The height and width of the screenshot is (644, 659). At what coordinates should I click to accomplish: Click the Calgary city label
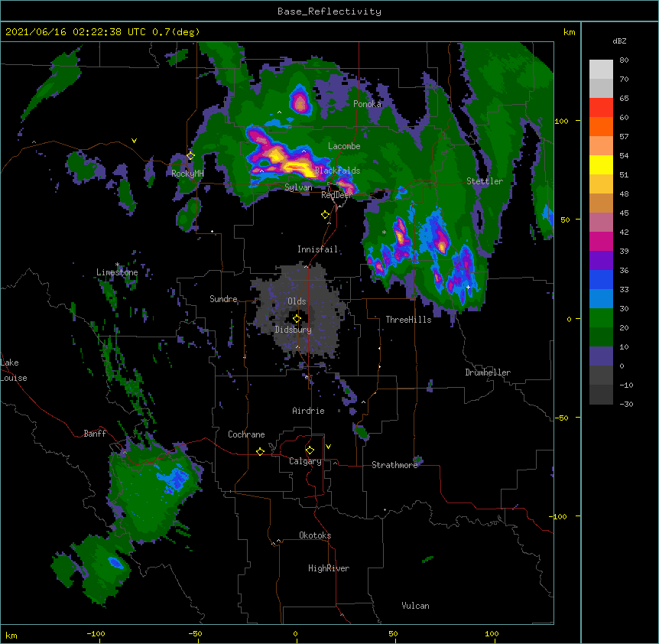pyautogui.click(x=305, y=461)
